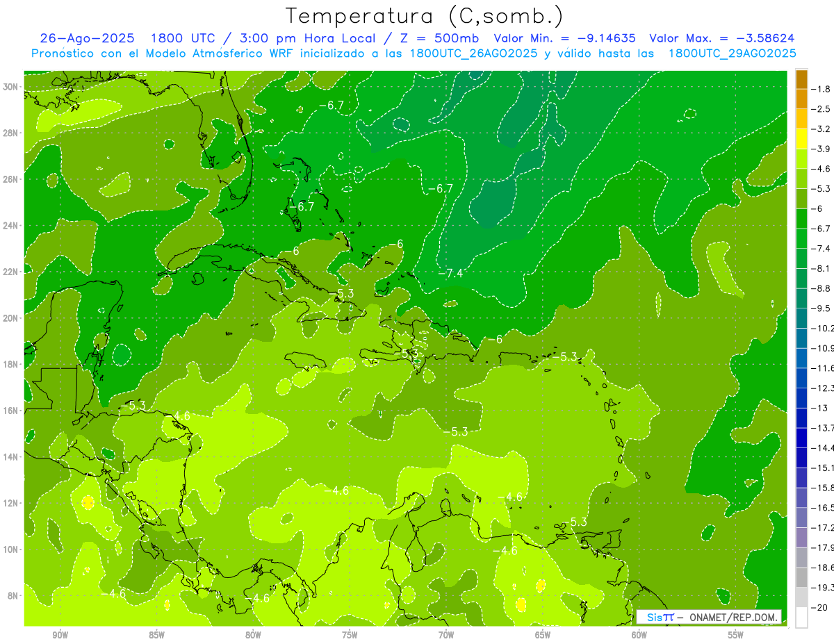Screen dimensions: 834x644
Task: Pick the yellow legend swatch between -3.2 and -3.9
Action: 801,139
